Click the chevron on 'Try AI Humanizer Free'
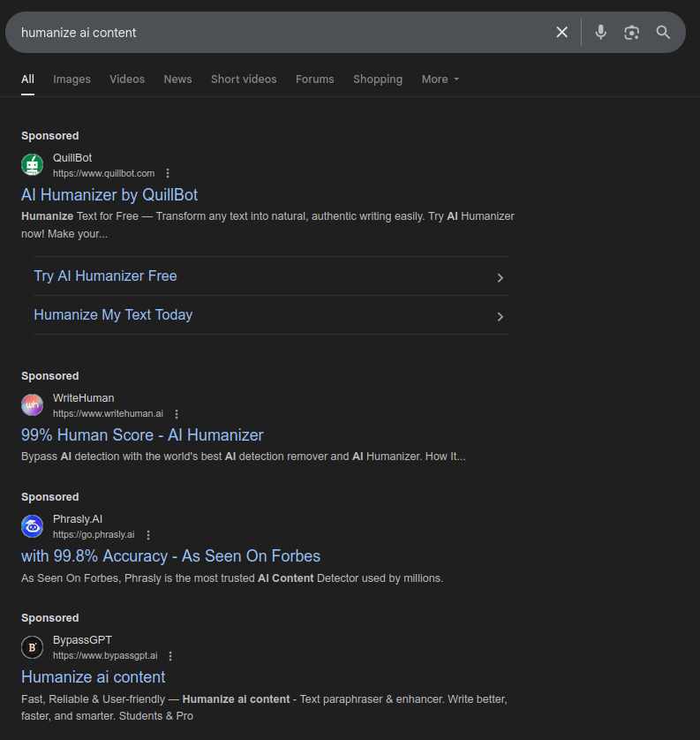Viewport: 700px width, 740px height. pos(500,278)
